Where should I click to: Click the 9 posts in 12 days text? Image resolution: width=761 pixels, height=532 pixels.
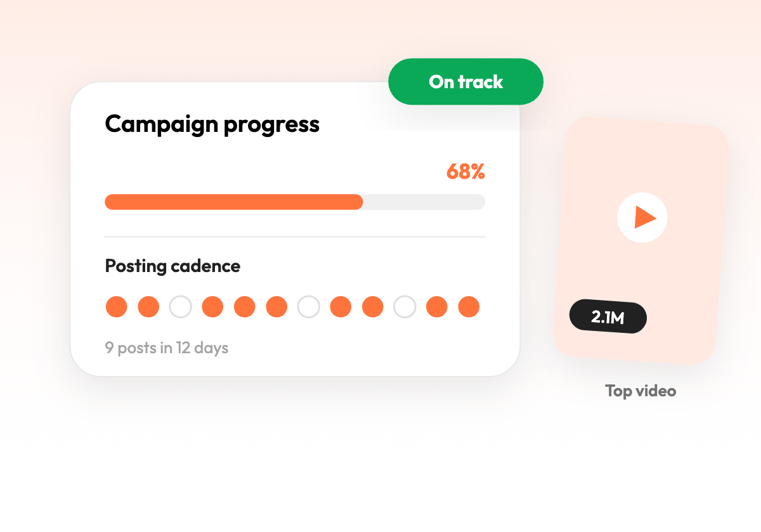(x=167, y=348)
